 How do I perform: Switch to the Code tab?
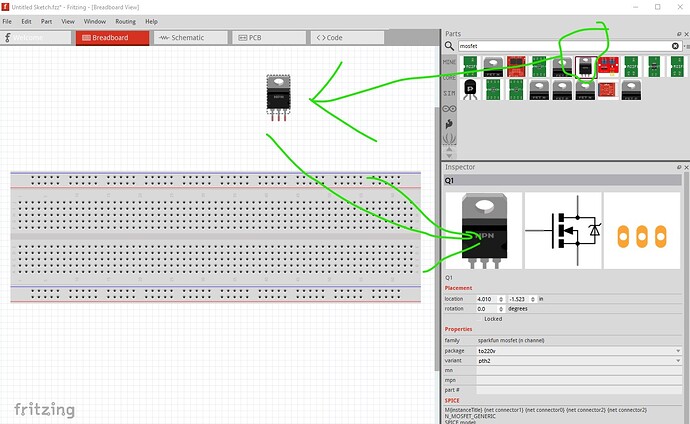[x=347, y=38]
